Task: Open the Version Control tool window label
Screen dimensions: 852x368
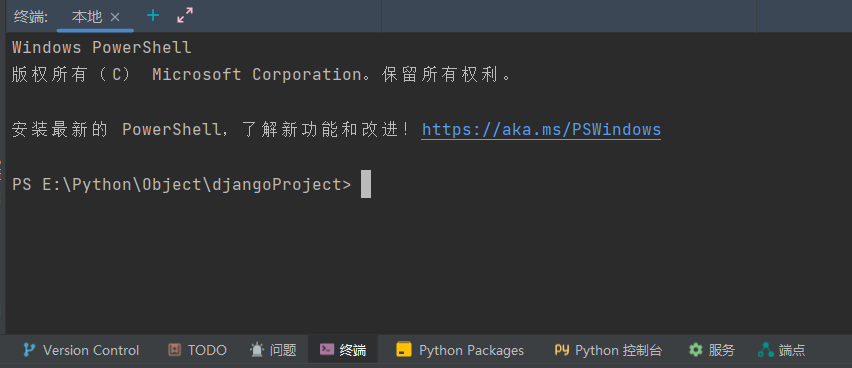Action: [91, 351]
